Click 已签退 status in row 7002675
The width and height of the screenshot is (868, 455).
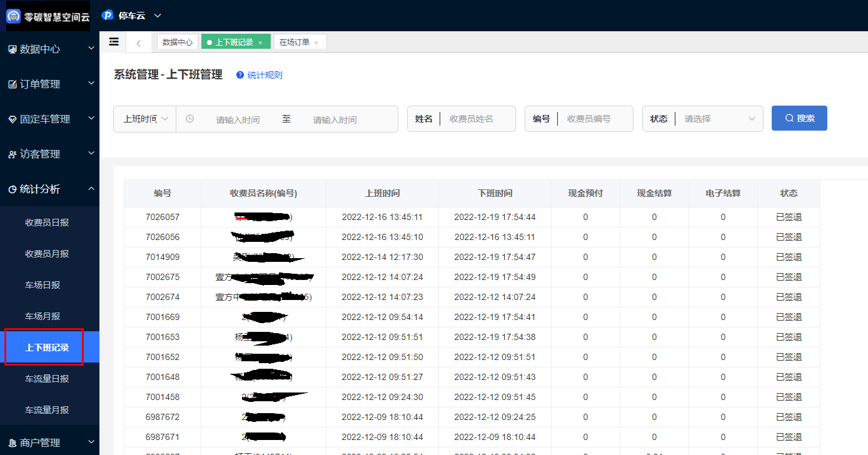789,277
